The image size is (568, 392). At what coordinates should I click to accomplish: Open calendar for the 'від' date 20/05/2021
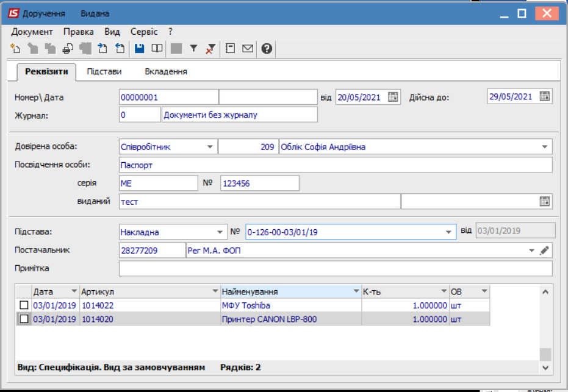pyautogui.click(x=393, y=97)
